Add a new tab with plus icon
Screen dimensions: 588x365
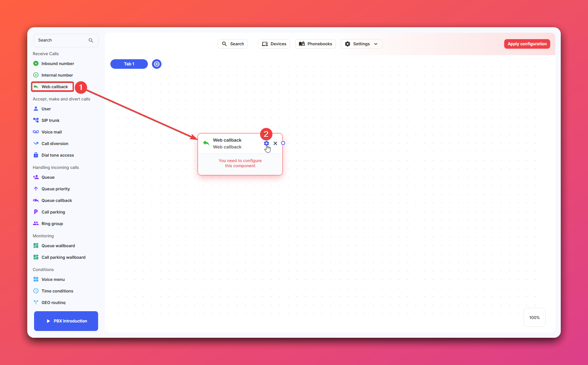(x=157, y=64)
